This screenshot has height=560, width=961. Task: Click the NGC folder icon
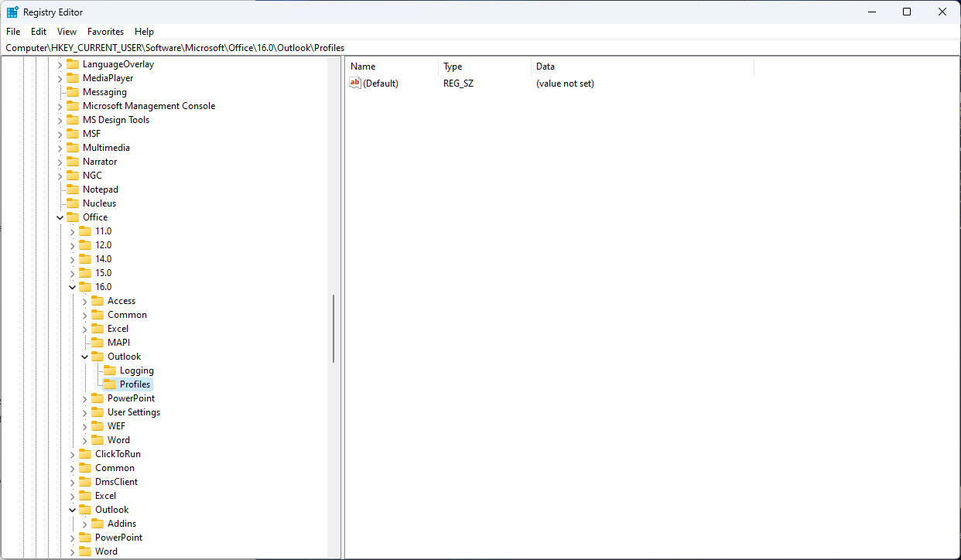(73, 176)
